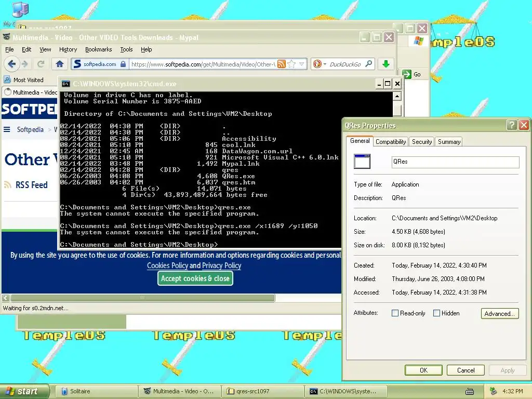Click the Most Visited bookmarks icon
The image size is (532, 399).
[7, 79]
